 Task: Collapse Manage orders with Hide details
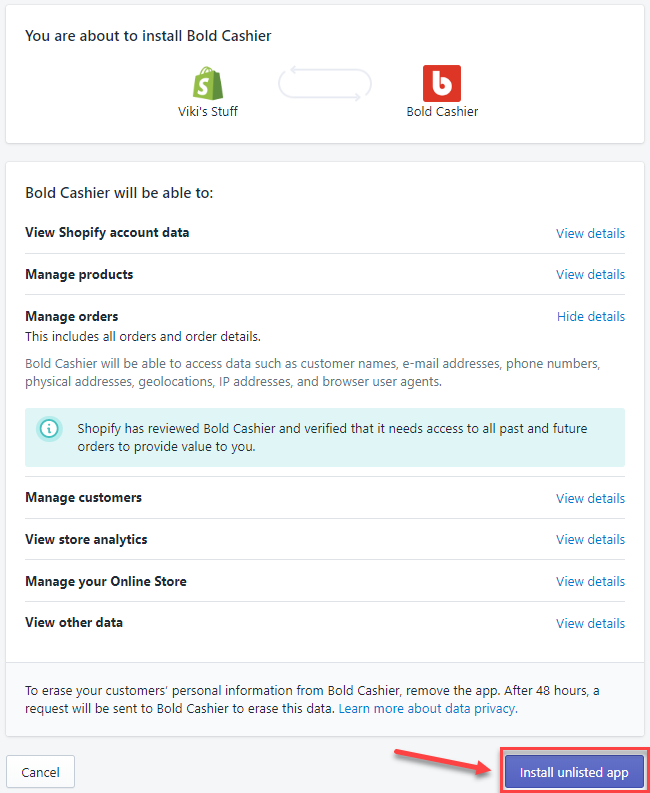pos(591,316)
